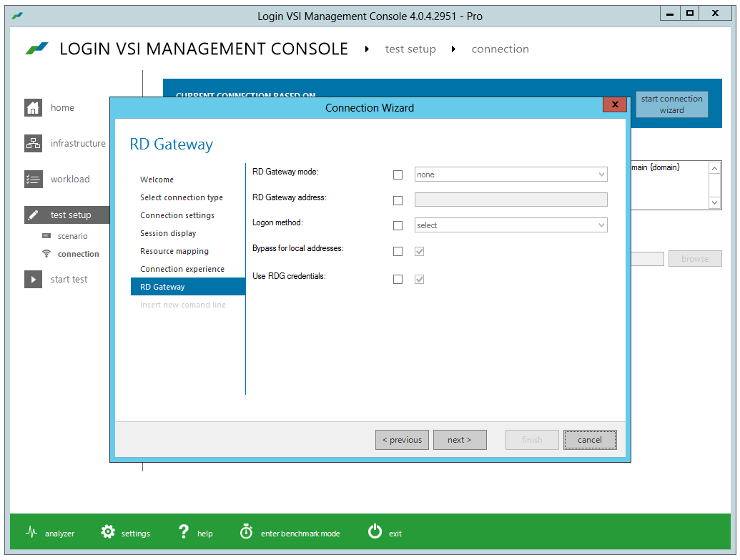Image resolution: width=740 pixels, height=560 pixels.
Task: Close the Connection Wizard dialog
Action: pyautogui.click(x=614, y=104)
